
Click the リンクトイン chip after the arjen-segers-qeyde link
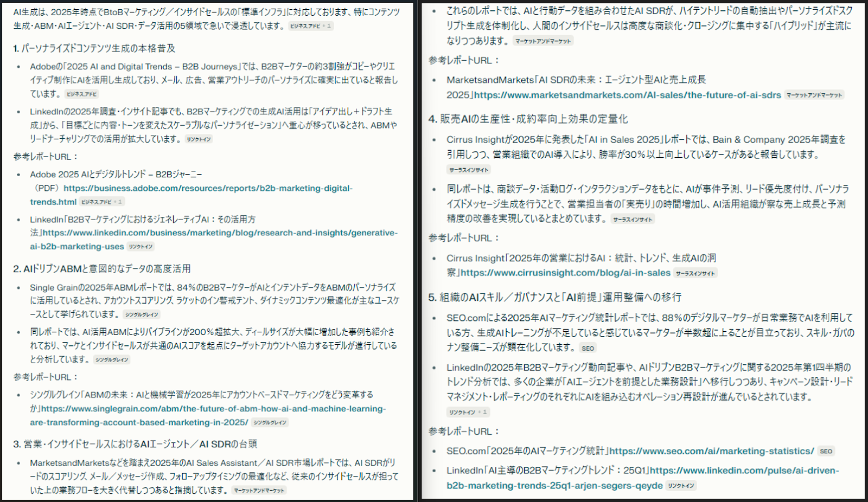(x=681, y=486)
